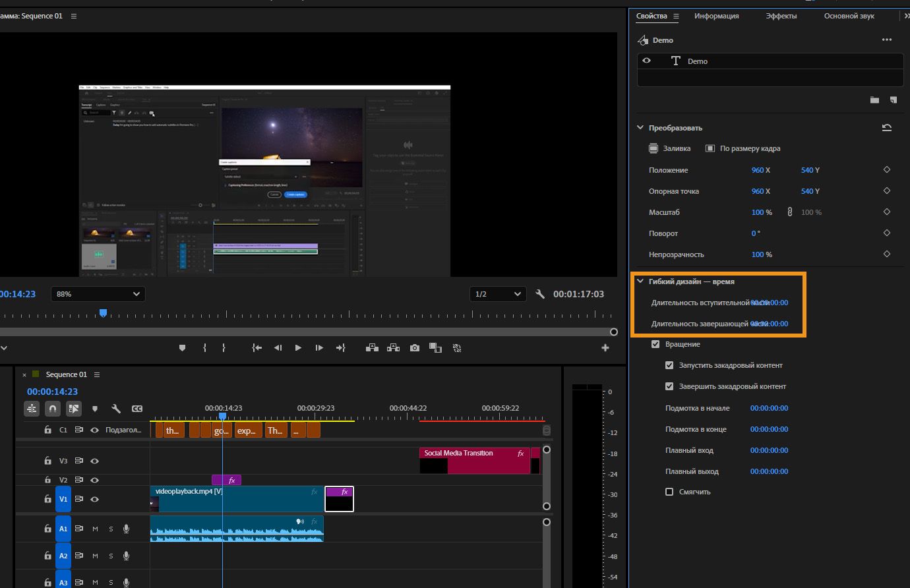Uncheck Запустить закадровый контент checkbox
The image size is (910, 588).
click(x=669, y=365)
